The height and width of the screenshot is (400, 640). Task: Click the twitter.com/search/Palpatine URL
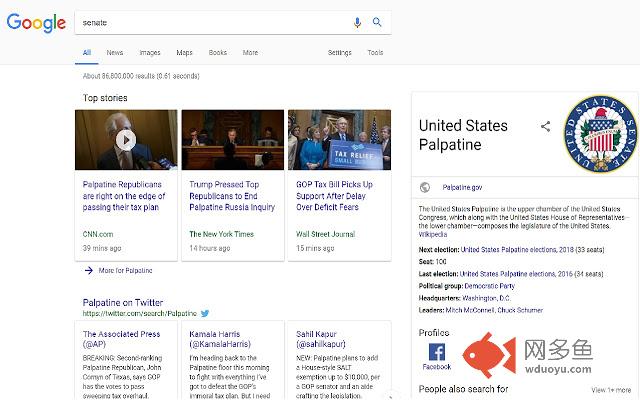(140, 313)
